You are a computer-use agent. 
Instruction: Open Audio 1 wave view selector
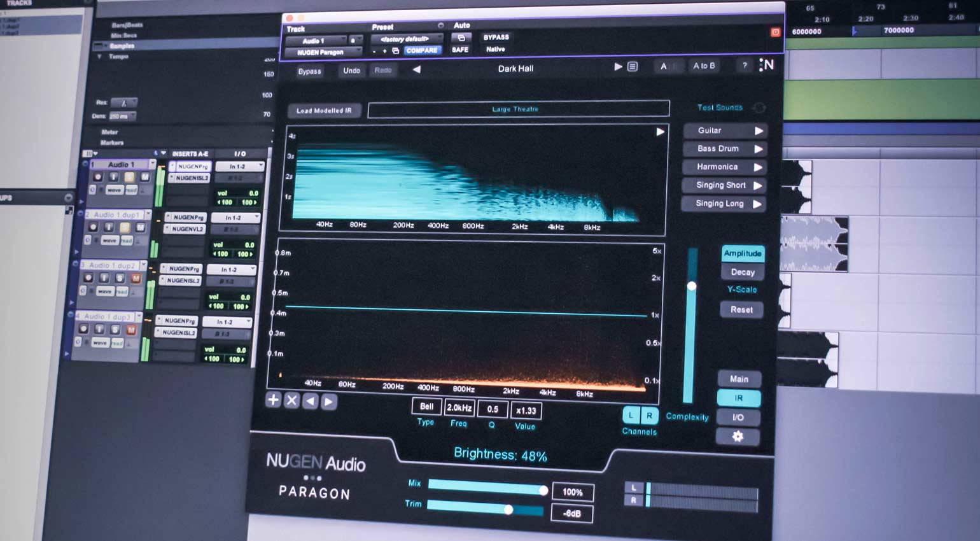coord(115,190)
